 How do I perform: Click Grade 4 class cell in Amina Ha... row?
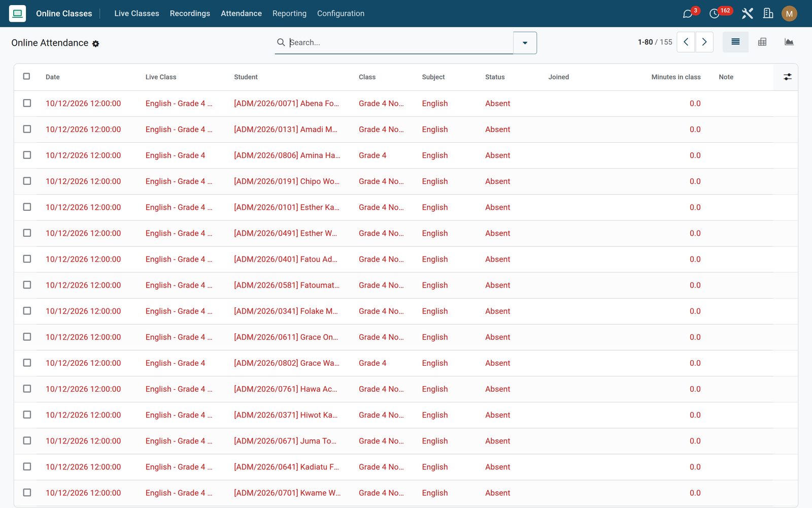pos(373,155)
